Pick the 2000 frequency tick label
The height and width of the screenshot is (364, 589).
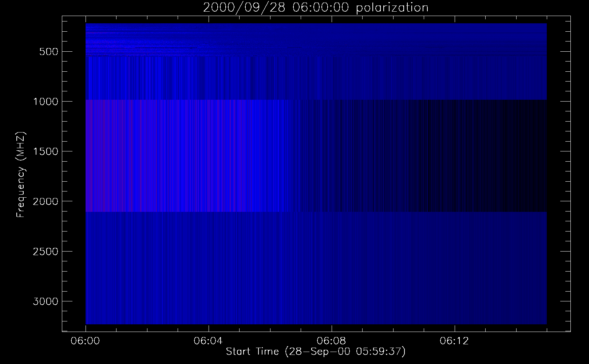click(x=46, y=202)
